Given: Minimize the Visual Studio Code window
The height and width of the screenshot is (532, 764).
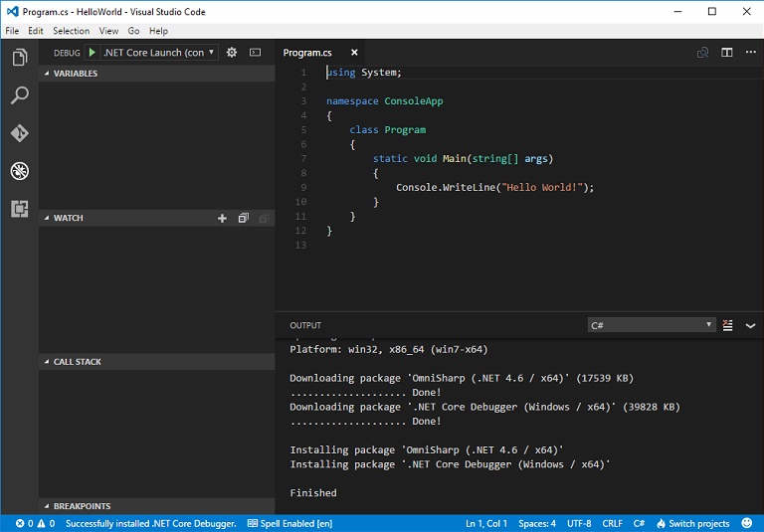Looking at the screenshot, I should coord(677,12).
